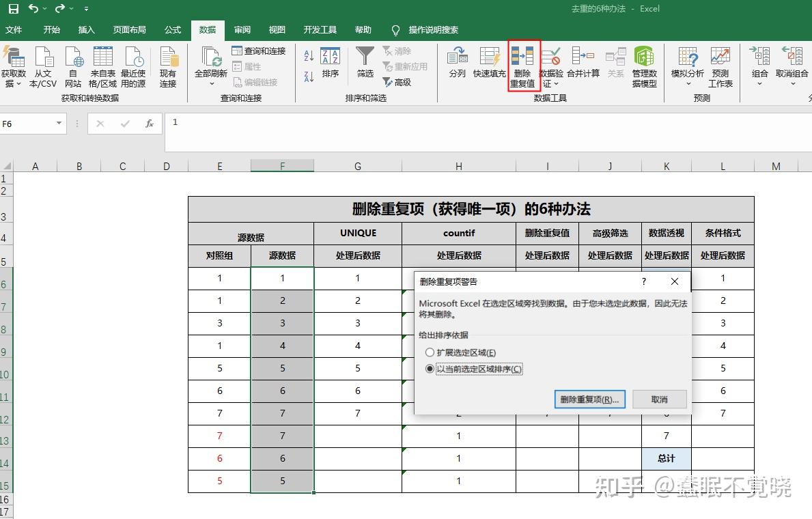Click Refresh All (全部刷新) icon
The height and width of the screenshot is (519, 812).
[x=211, y=57]
